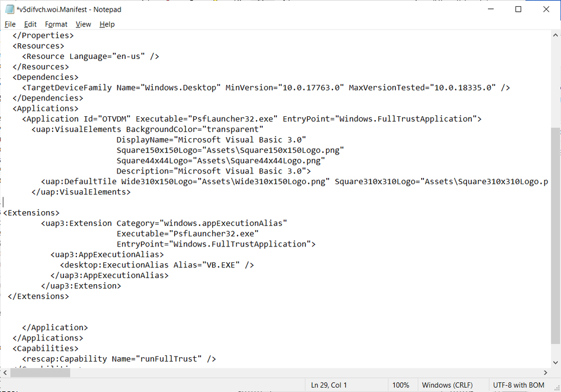The image size is (561, 392).
Task: Open the Format menu
Action: [56, 24]
